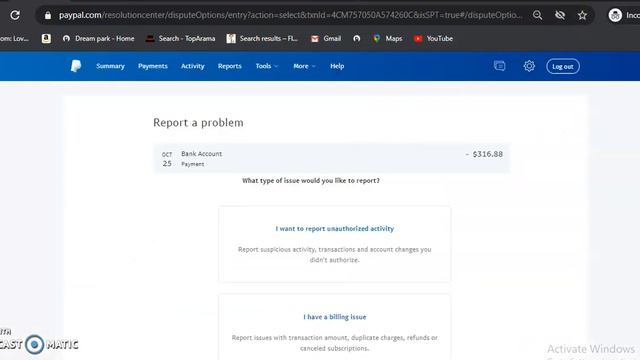Open the Dream park - Home bookmark
This screenshot has height=360, width=640.
[x=98, y=38]
